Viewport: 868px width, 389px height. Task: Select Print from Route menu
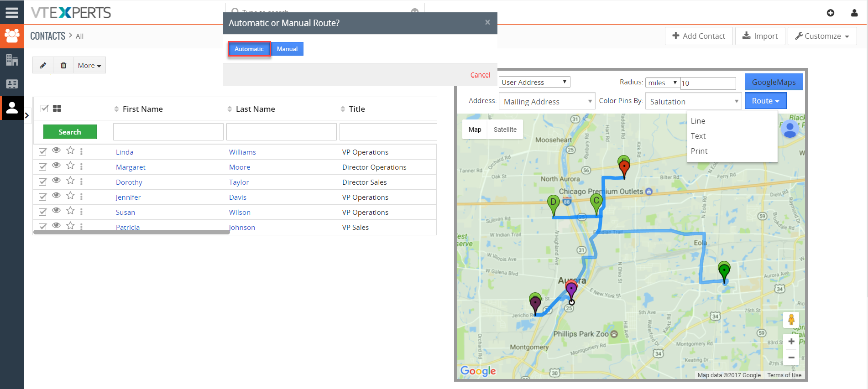point(699,151)
